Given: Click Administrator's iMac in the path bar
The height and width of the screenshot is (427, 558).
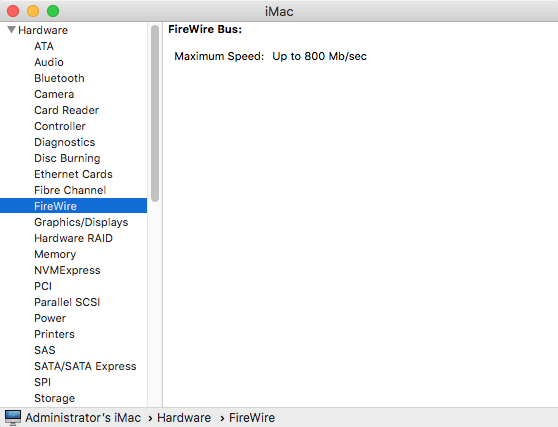Looking at the screenshot, I should pyautogui.click(x=83, y=418).
